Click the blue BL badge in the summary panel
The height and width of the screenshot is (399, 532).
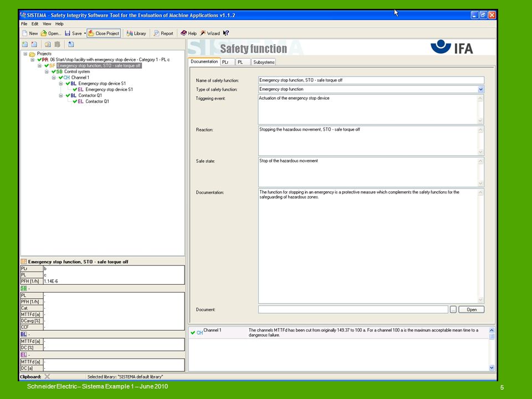point(23,334)
